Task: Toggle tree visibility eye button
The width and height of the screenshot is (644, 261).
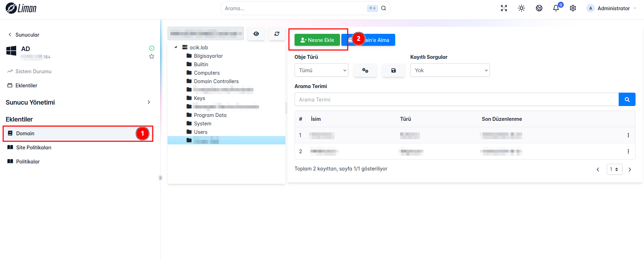Action: [x=256, y=34]
